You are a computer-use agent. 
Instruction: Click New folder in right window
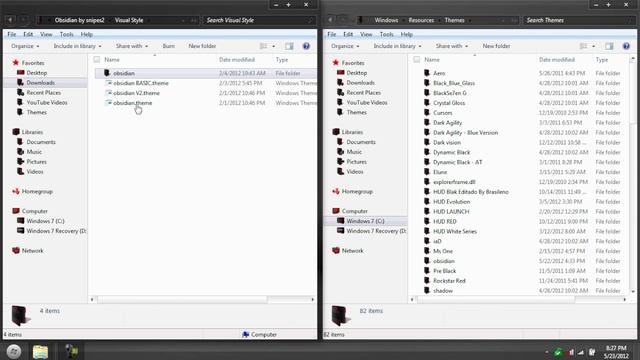coord(496,46)
